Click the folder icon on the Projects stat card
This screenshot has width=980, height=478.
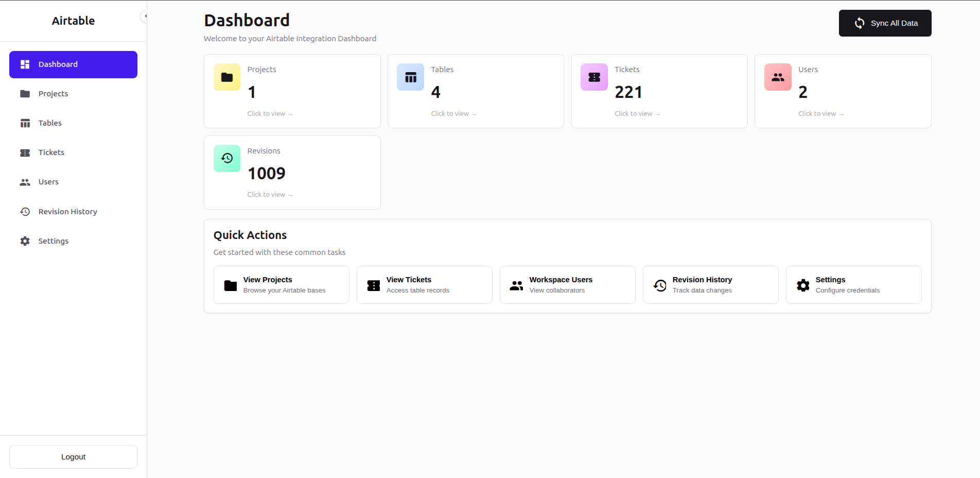(226, 77)
